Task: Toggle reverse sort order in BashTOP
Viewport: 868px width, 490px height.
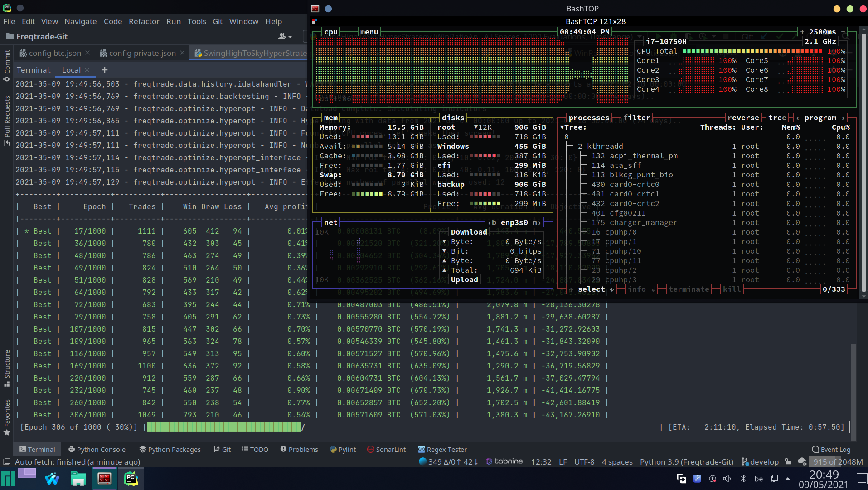Action: pos(743,118)
